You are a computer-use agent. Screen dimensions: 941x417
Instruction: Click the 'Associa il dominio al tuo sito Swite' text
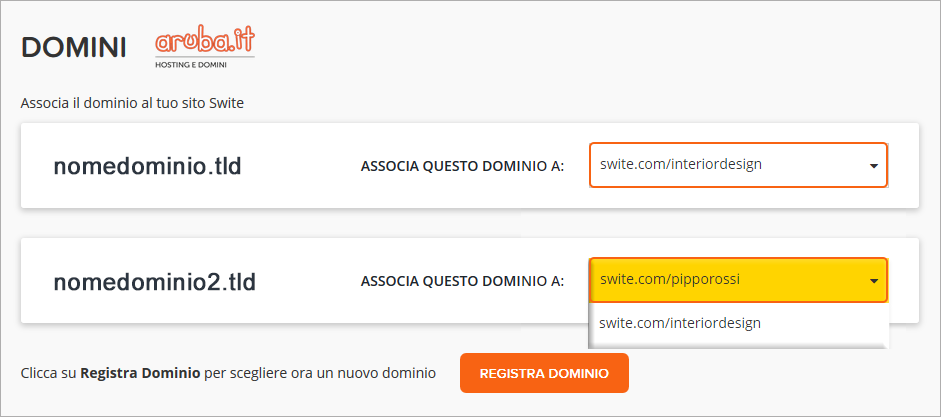tap(133, 103)
